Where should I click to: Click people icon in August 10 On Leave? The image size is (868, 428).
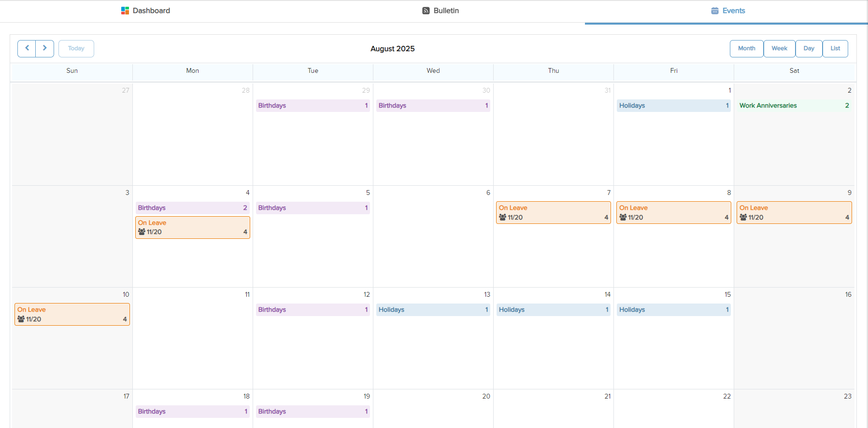tap(21, 319)
